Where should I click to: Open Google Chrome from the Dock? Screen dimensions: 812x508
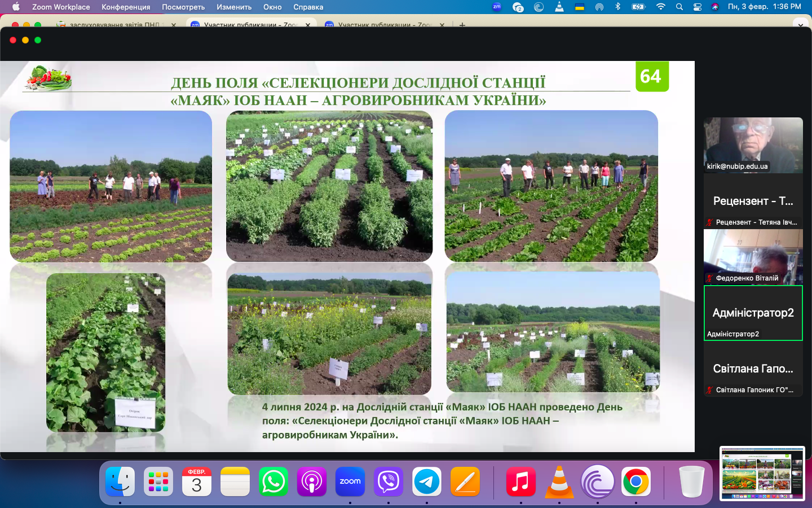636,481
